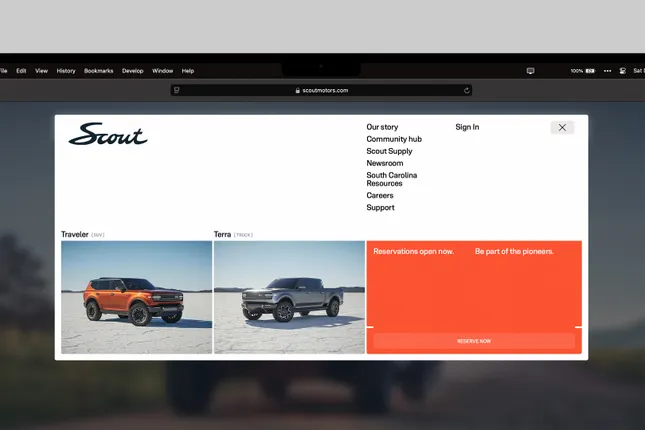Open the Window menu
Viewport: 645px width, 430px height.
[162, 71]
